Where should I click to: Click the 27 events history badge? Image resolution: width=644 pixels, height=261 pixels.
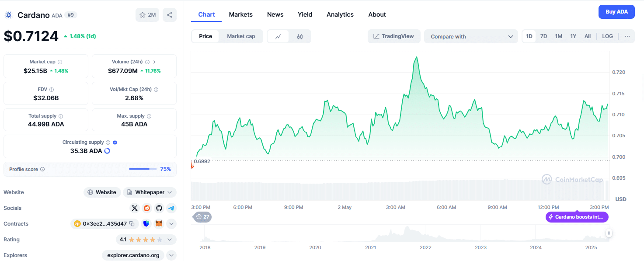click(202, 217)
